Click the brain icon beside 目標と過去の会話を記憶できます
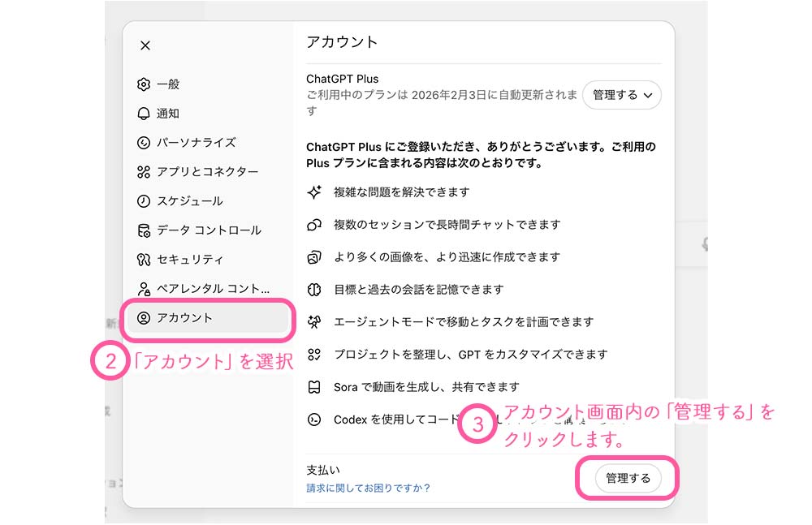 click(x=314, y=290)
